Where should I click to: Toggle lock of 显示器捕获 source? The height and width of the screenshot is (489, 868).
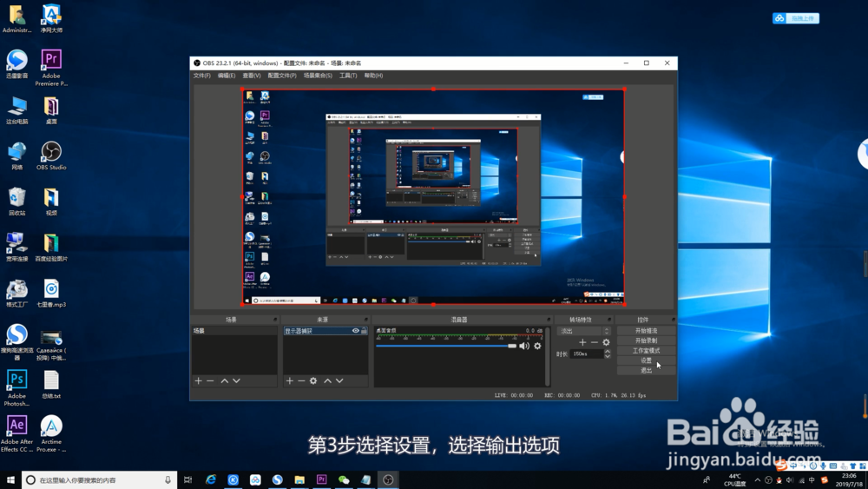(364, 331)
